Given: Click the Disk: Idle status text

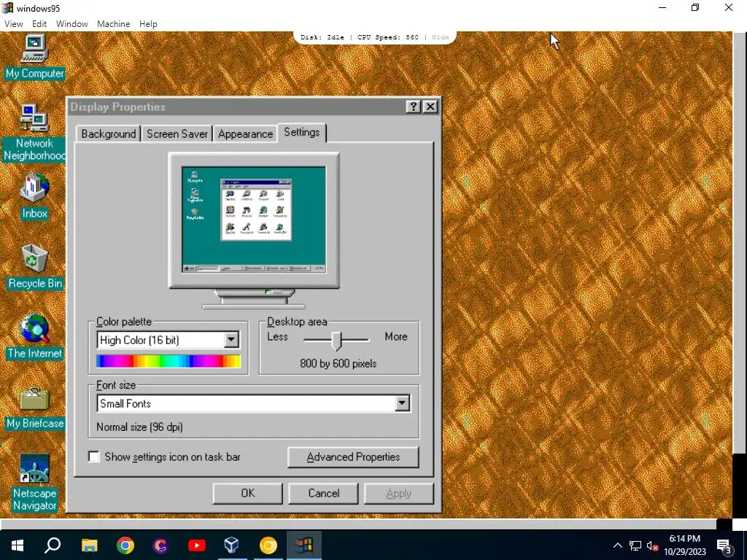Looking at the screenshot, I should tap(322, 37).
